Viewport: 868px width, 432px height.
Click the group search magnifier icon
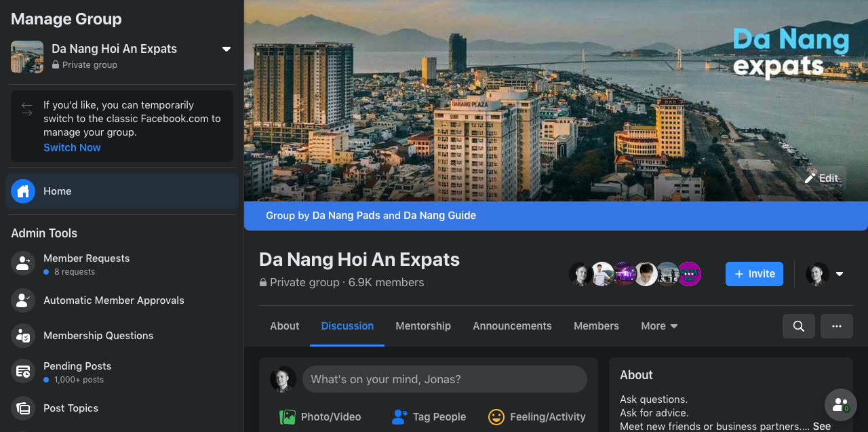(x=799, y=326)
